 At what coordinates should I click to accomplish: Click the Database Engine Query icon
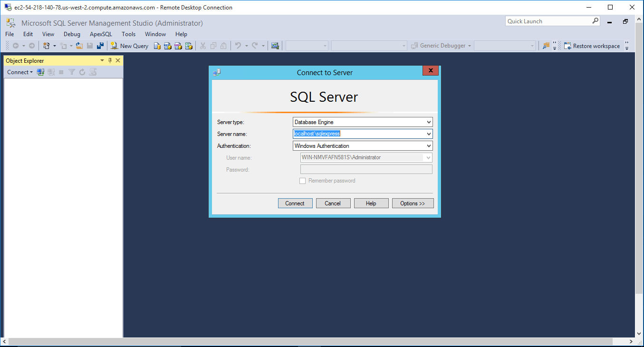point(157,46)
